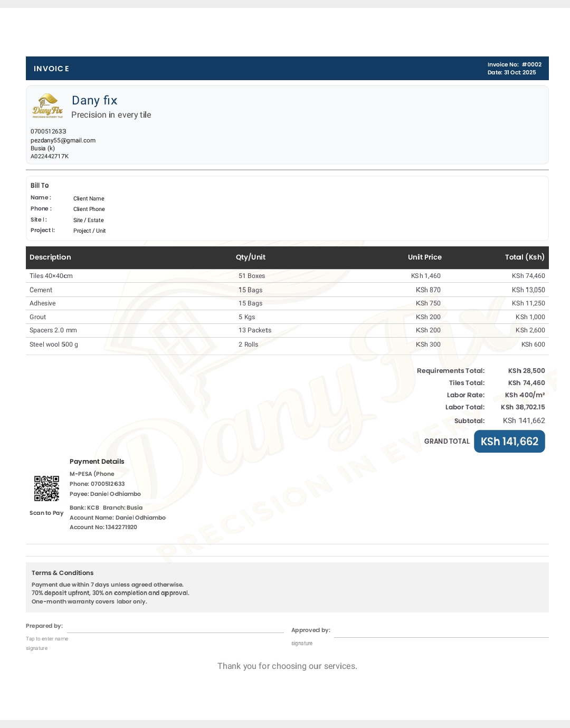Click the phone number 0700512633 under logo

(x=48, y=131)
